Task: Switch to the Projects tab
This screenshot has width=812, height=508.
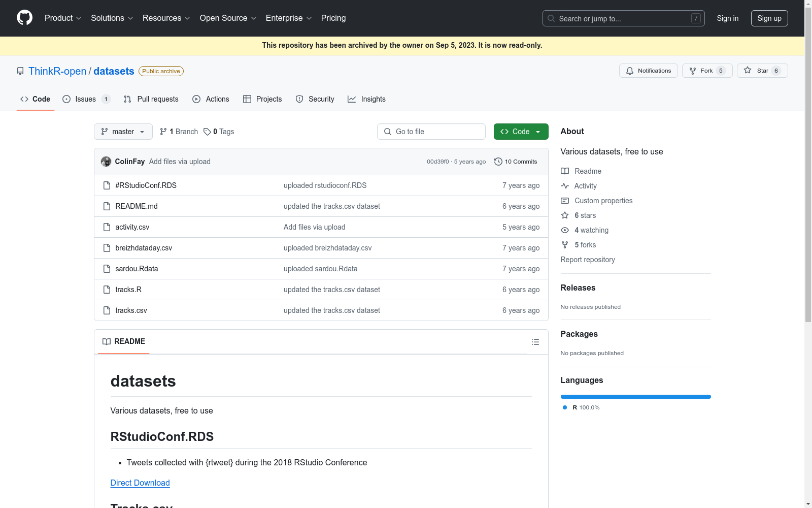Action: [262, 99]
